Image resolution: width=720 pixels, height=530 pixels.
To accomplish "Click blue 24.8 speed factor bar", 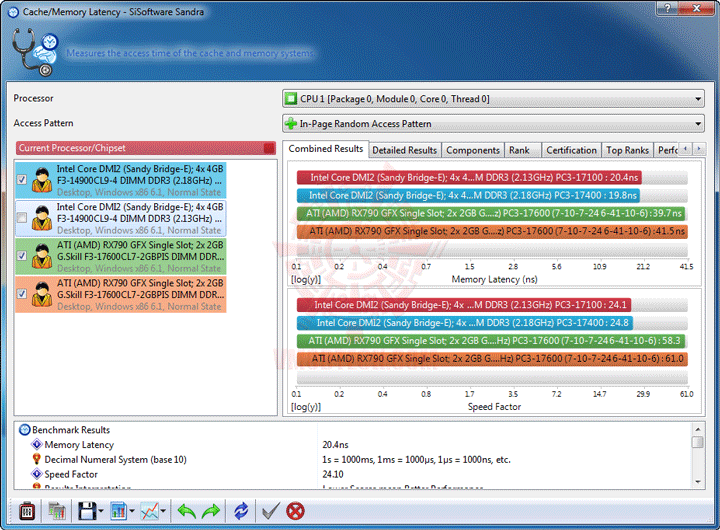I will point(465,323).
